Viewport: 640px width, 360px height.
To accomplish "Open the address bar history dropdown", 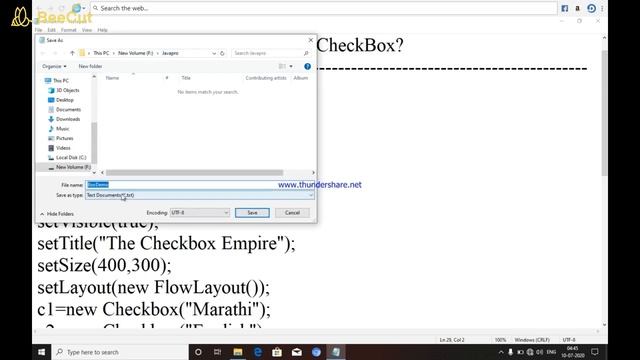I will (x=214, y=53).
